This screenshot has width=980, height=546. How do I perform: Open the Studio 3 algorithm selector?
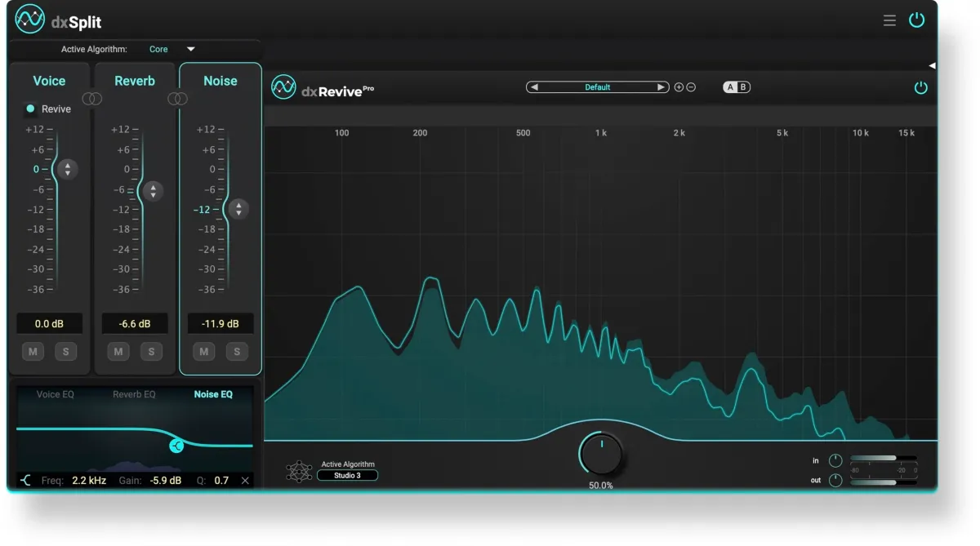[x=347, y=475]
